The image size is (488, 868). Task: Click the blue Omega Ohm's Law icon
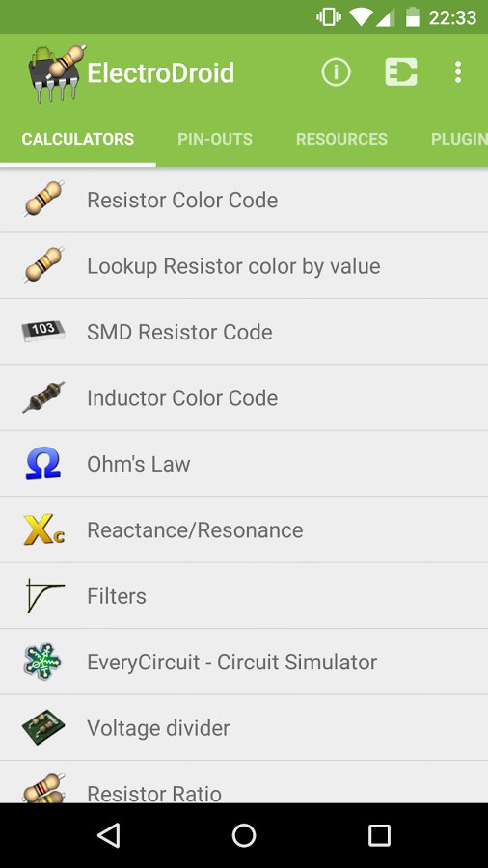(43, 463)
